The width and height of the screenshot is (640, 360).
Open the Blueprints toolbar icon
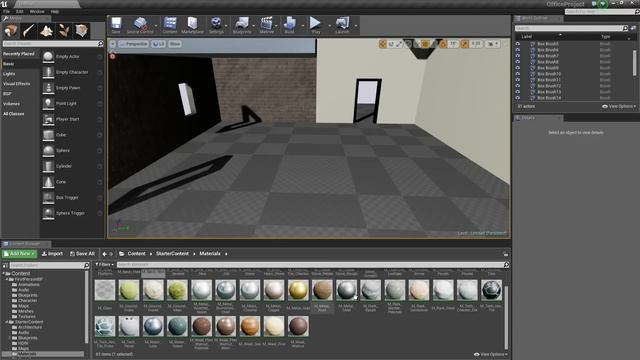pos(242,25)
